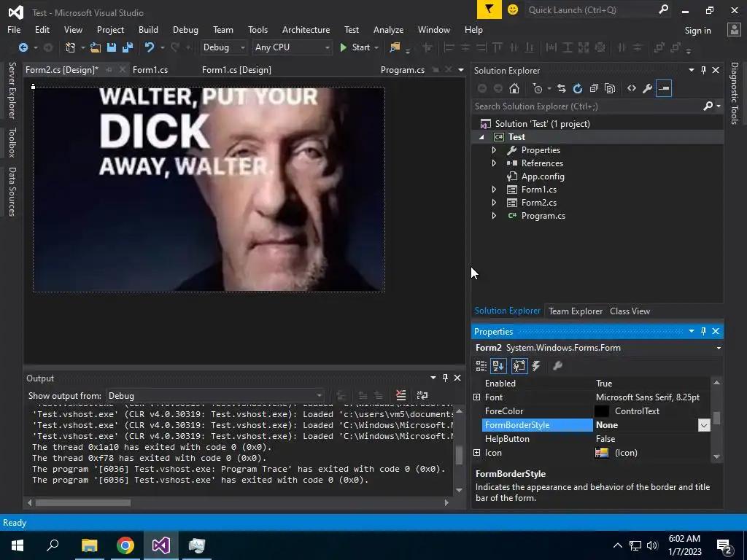Click the View Code brackets icon
This screenshot has height=560, width=747.
(x=632, y=88)
